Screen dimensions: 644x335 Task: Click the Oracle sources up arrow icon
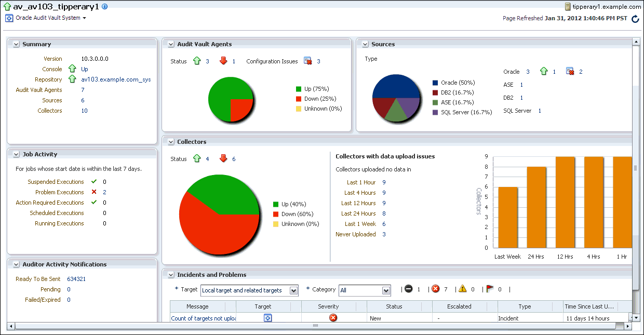[x=544, y=72]
